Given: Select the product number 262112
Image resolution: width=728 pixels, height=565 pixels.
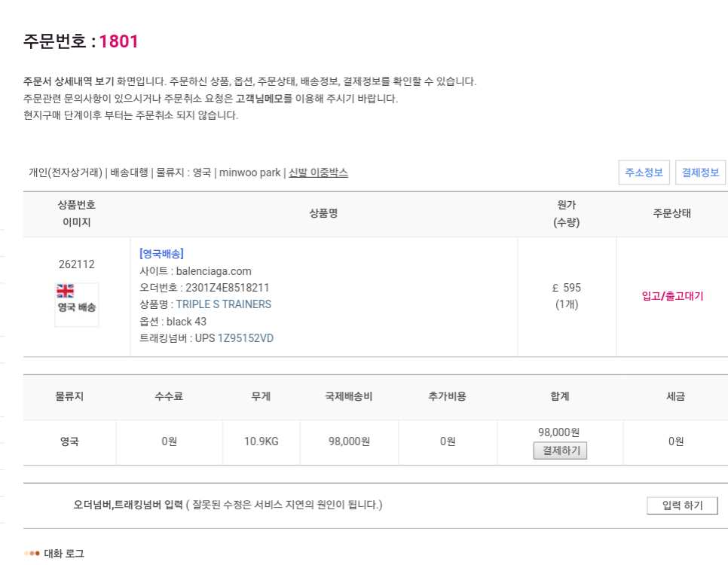Looking at the screenshot, I should point(76,264).
